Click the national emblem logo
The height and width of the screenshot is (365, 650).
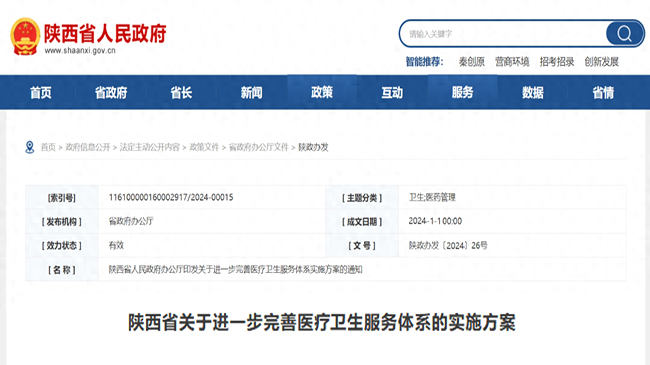(x=25, y=36)
